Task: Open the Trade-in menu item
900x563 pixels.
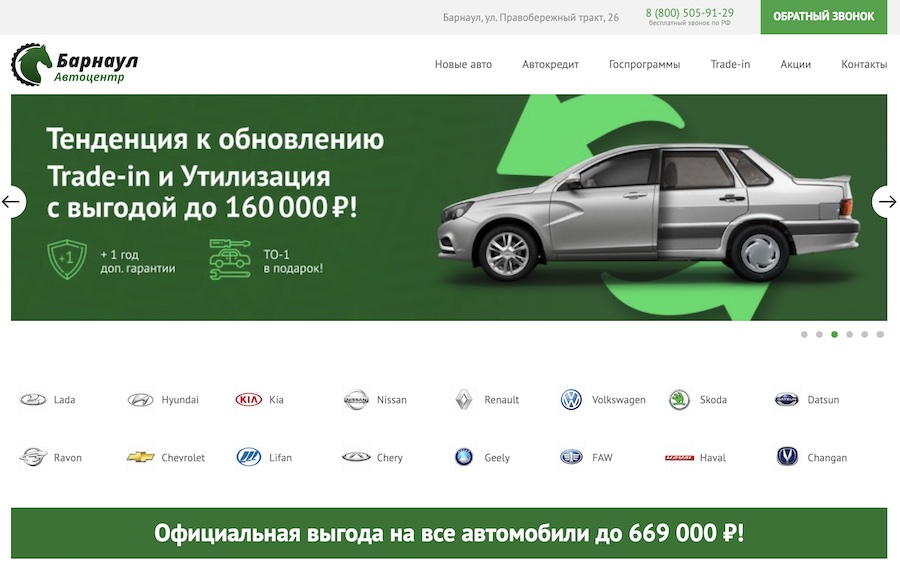Action: pyautogui.click(x=730, y=64)
